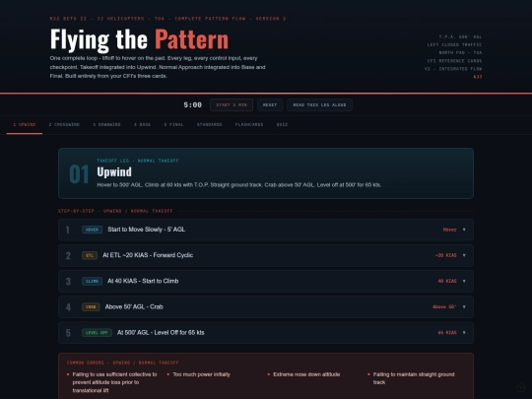Click 'Too much power initially' error item

point(202,374)
